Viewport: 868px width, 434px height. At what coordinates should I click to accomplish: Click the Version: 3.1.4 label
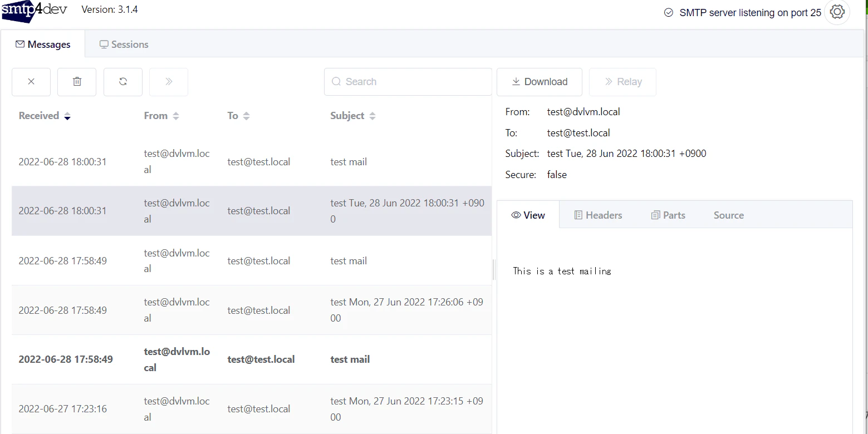pyautogui.click(x=110, y=9)
